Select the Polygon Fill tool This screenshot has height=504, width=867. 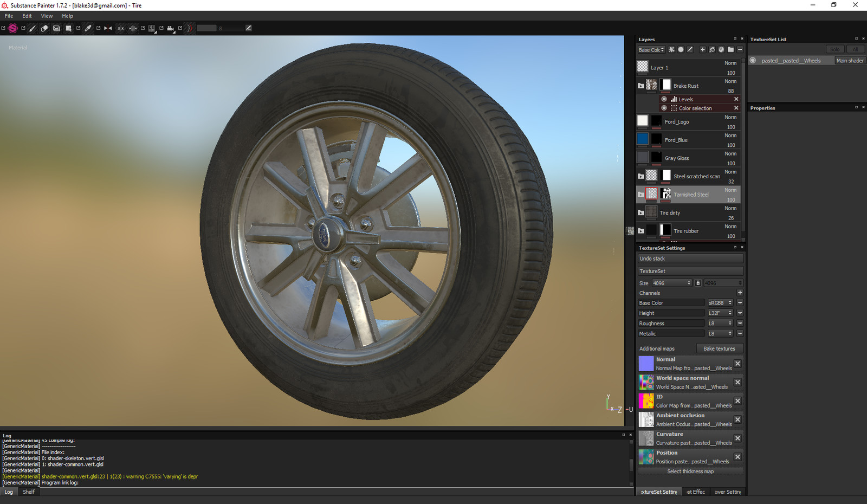(68, 28)
